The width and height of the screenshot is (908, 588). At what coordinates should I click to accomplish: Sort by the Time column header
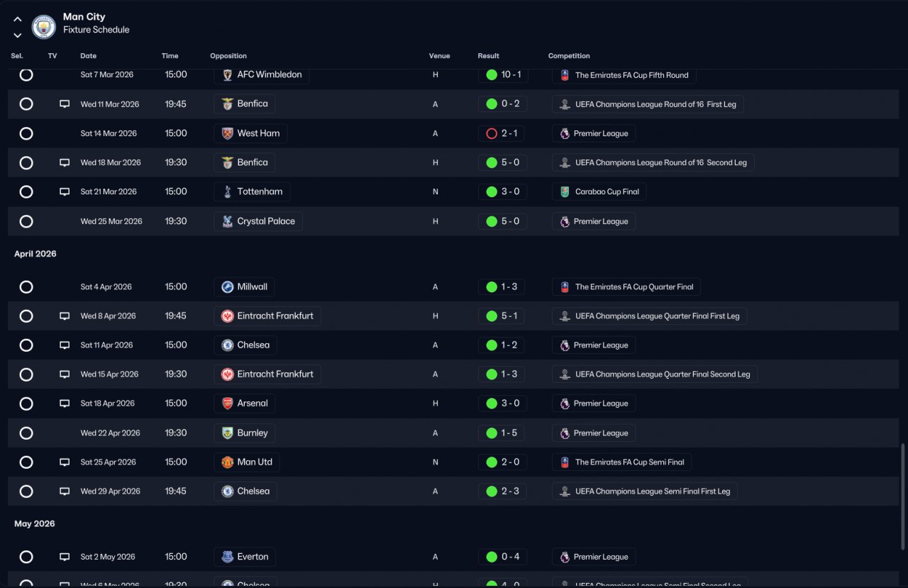170,56
